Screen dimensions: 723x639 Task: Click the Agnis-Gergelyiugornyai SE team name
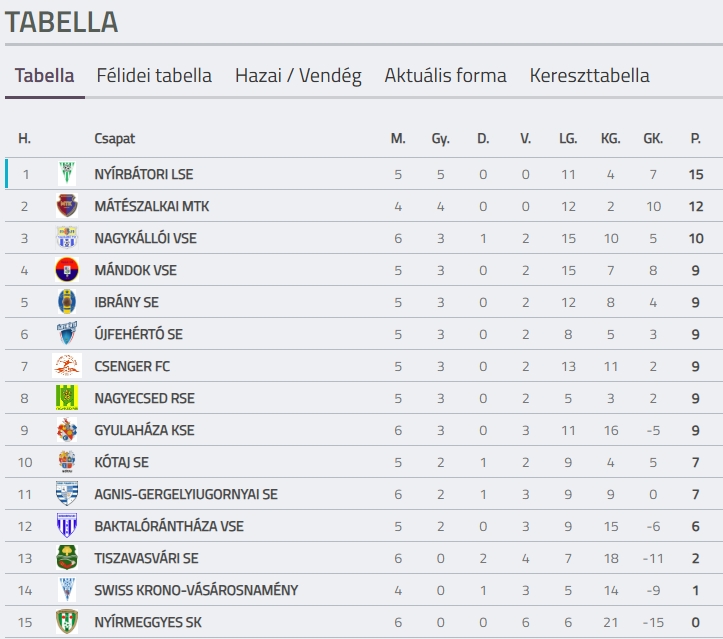click(x=186, y=494)
